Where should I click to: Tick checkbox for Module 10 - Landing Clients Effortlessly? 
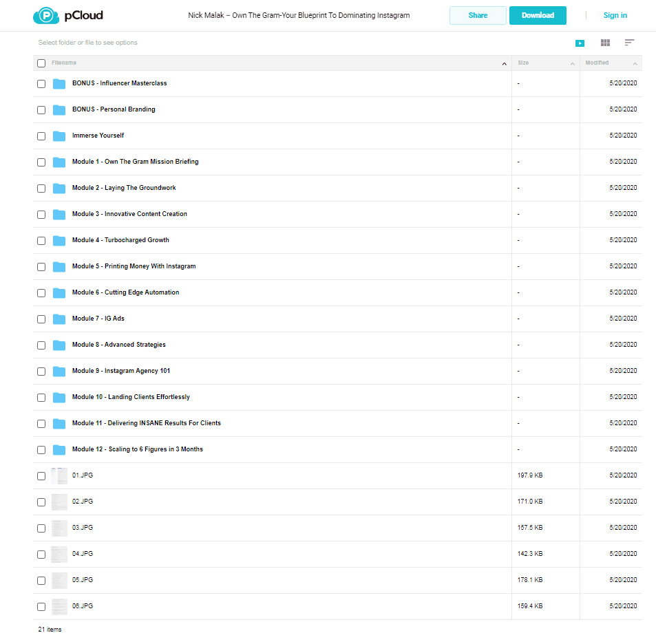pos(41,397)
